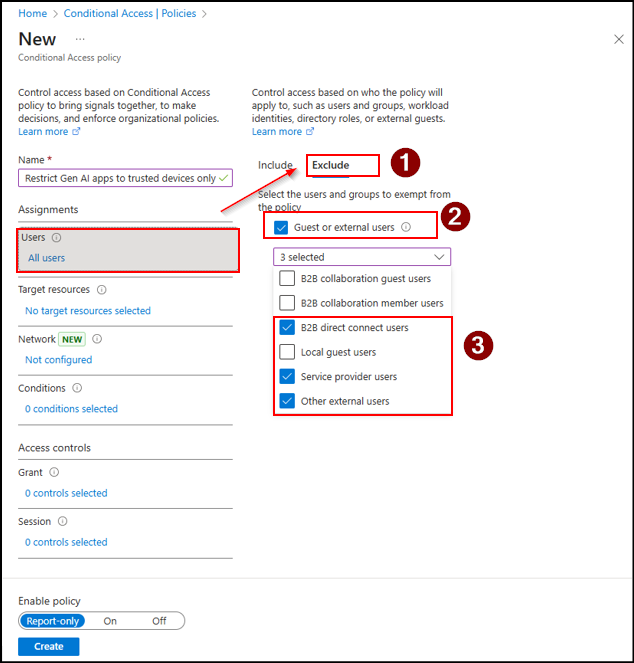
Task: Click info icon beside Target resources
Action: (x=102, y=290)
